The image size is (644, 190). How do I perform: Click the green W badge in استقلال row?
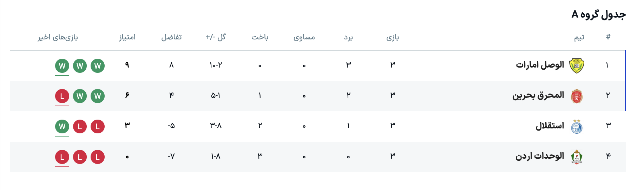(x=62, y=126)
